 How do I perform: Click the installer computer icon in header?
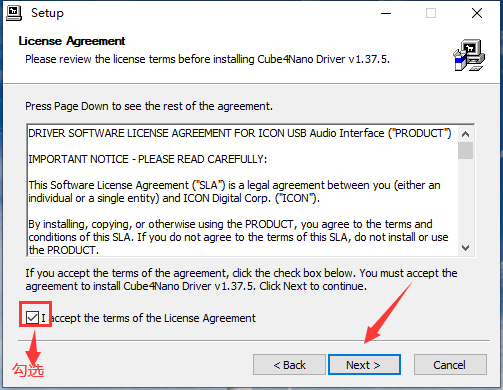pos(469,55)
